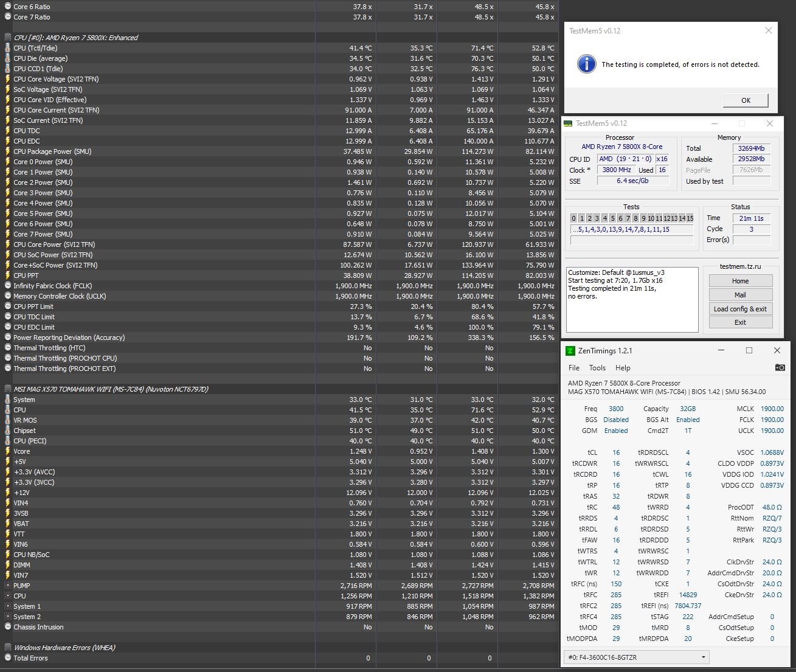
Task: Click the camera screenshot icon in ZenTimings
Action: 780,367
